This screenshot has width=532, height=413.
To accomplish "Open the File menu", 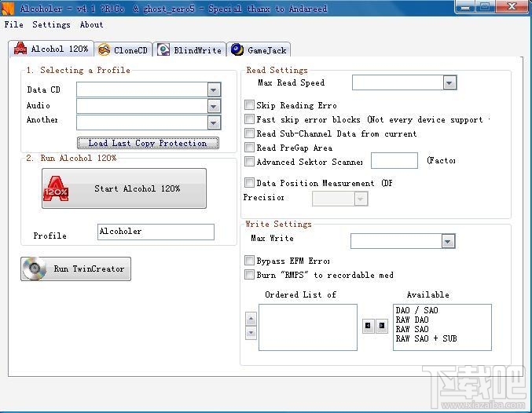I will [x=14, y=24].
